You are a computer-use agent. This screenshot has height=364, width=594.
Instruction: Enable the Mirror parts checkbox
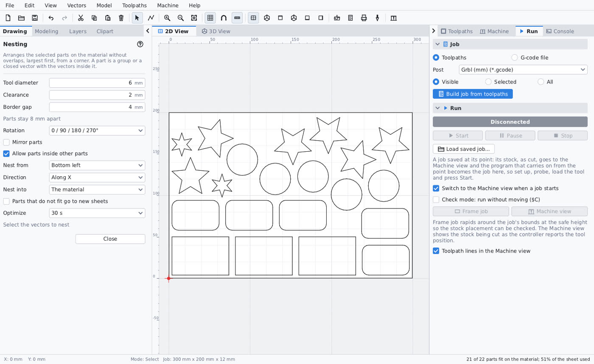pyautogui.click(x=6, y=142)
